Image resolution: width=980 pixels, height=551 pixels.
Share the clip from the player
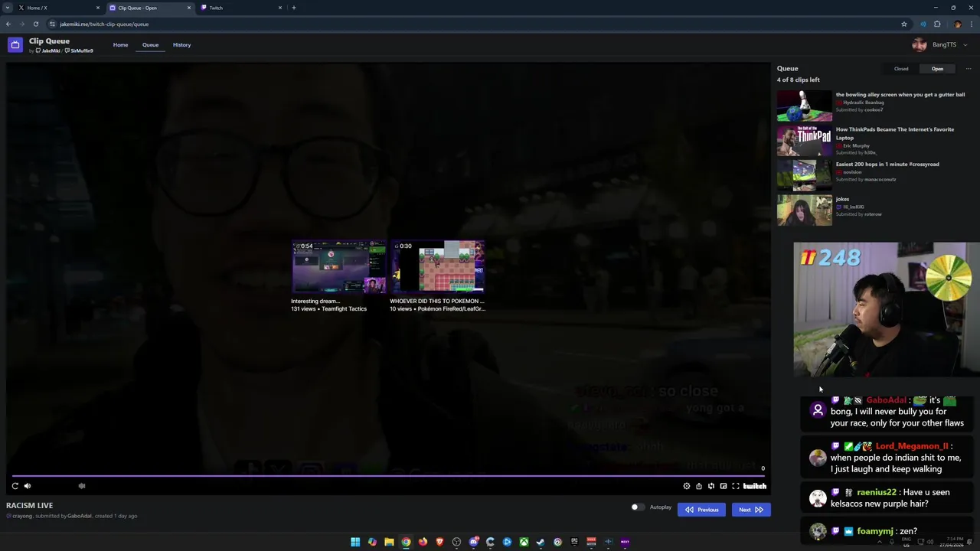(698, 486)
